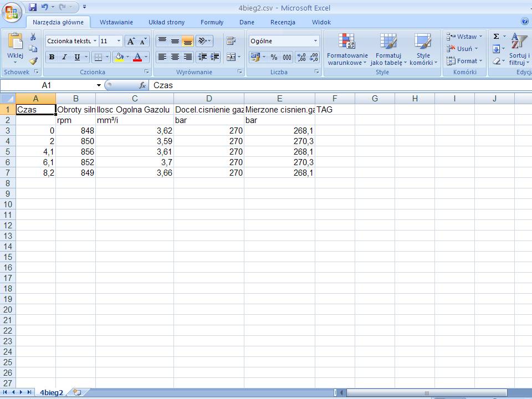Screen dimensions: 532x399
Task: Align cell content to the top
Action: point(162,41)
